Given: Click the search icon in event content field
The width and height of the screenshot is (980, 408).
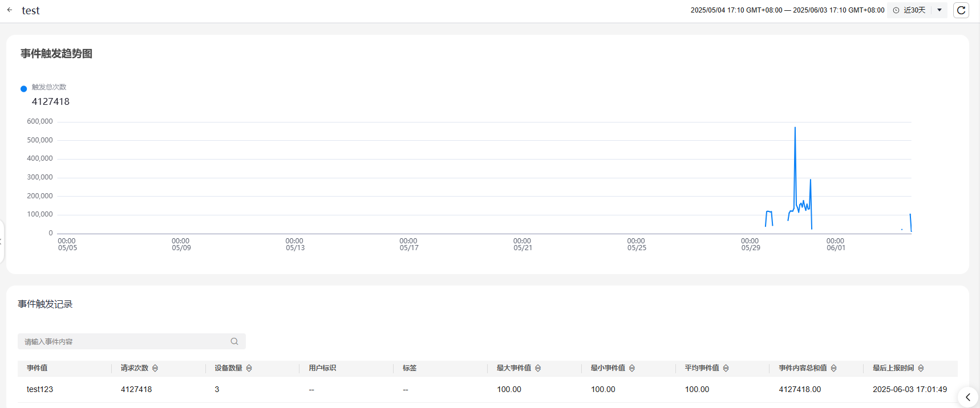Looking at the screenshot, I should point(234,341).
